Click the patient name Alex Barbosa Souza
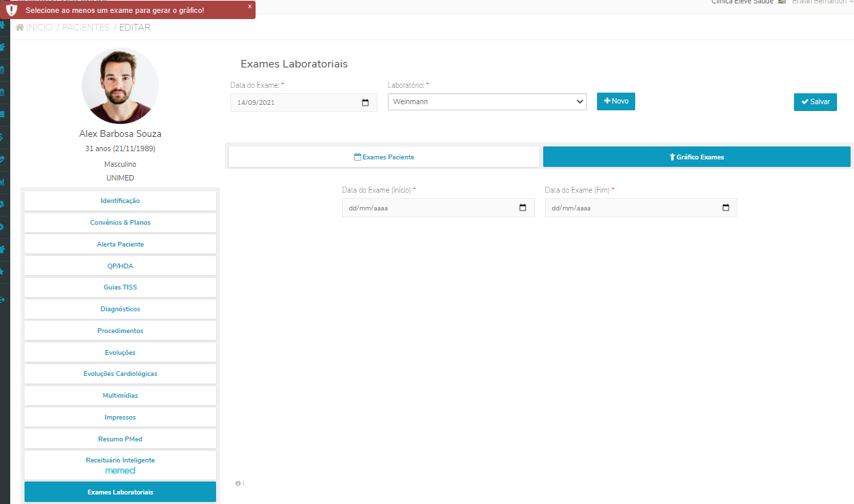854x504 pixels. (120, 133)
